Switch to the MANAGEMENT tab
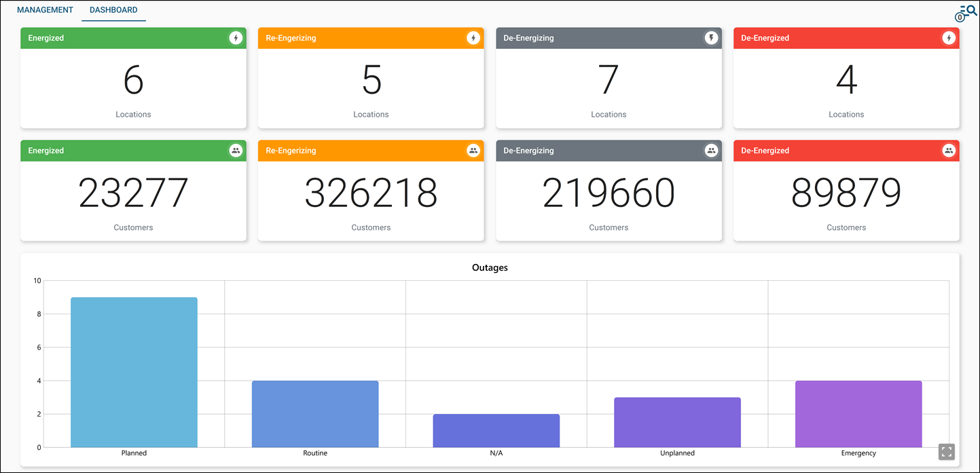The image size is (980, 473). click(45, 10)
